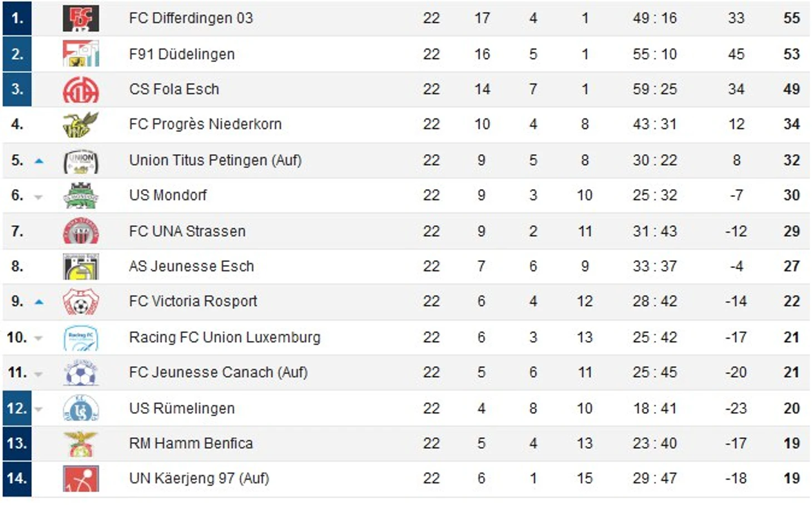
Task: Click FC Progrès Niederkorn wasp logo
Action: pyautogui.click(x=81, y=125)
